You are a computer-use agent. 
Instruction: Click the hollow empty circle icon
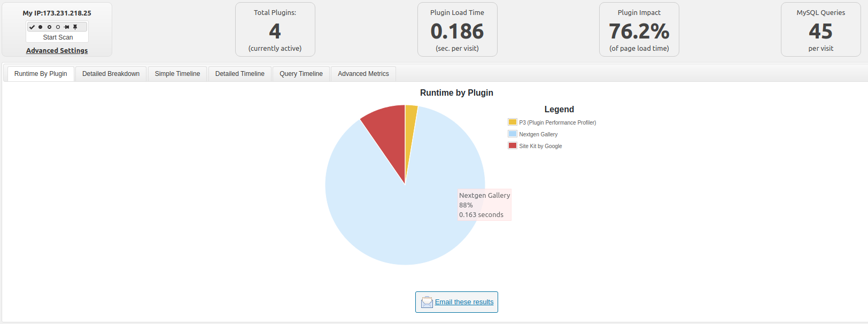(58, 27)
